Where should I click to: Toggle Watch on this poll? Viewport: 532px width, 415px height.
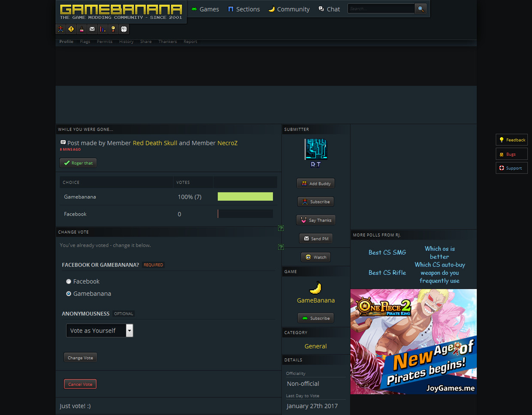tap(316, 257)
